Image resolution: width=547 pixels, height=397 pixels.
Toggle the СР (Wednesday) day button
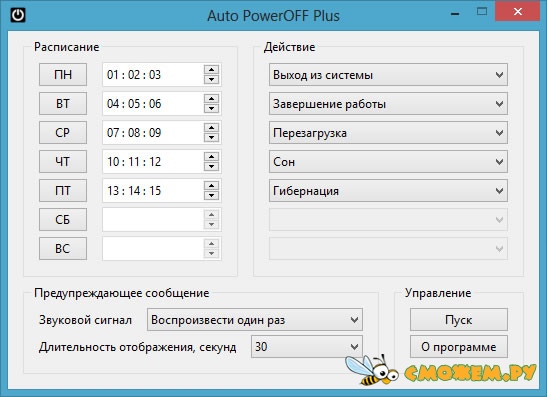point(63,132)
